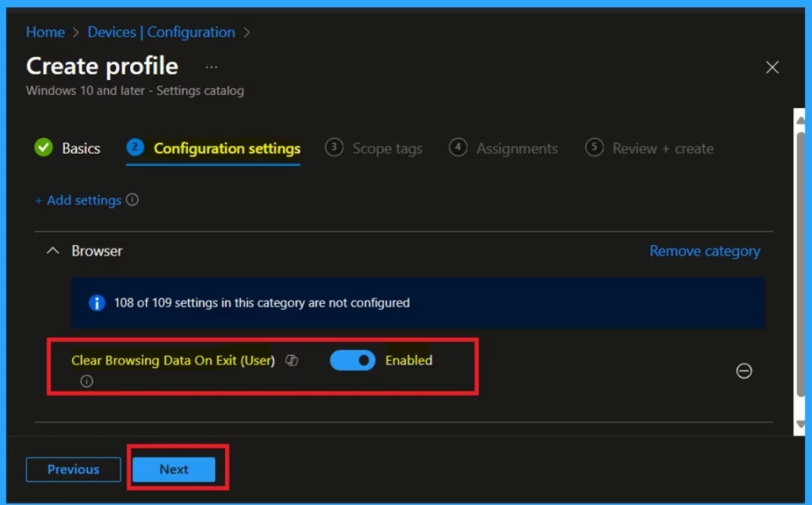Click the copy icon next to Clear Browsing Data

pyautogui.click(x=292, y=361)
